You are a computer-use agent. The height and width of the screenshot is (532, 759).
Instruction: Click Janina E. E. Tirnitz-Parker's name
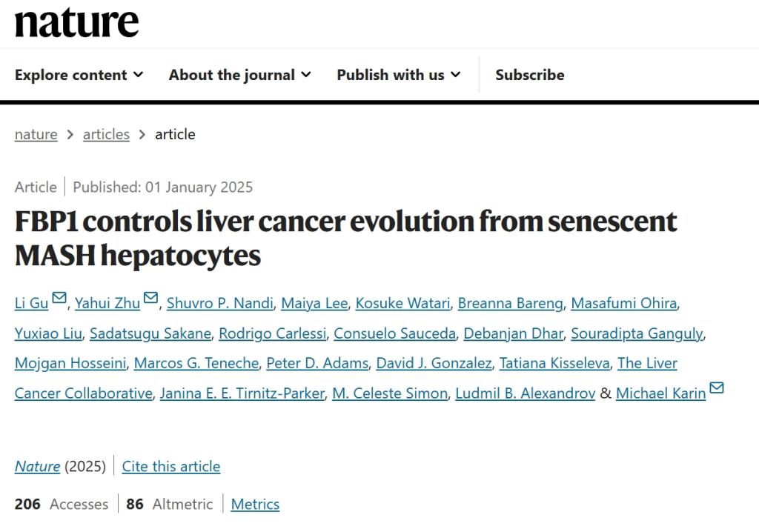click(x=242, y=393)
